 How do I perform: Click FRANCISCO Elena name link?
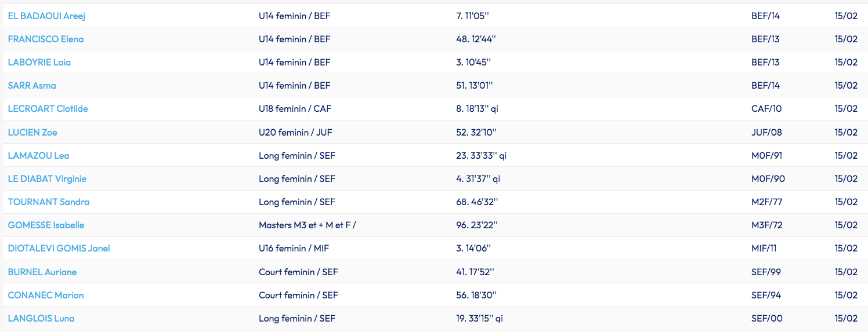[x=46, y=39]
